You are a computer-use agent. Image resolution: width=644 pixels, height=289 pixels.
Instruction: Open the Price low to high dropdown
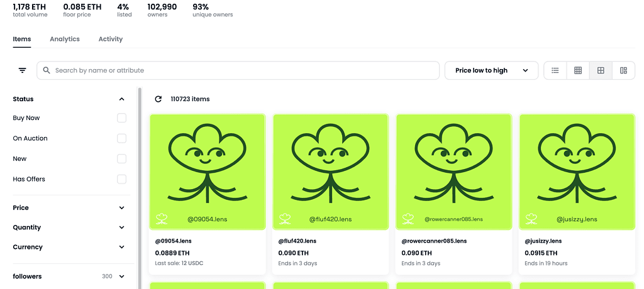pyautogui.click(x=491, y=70)
